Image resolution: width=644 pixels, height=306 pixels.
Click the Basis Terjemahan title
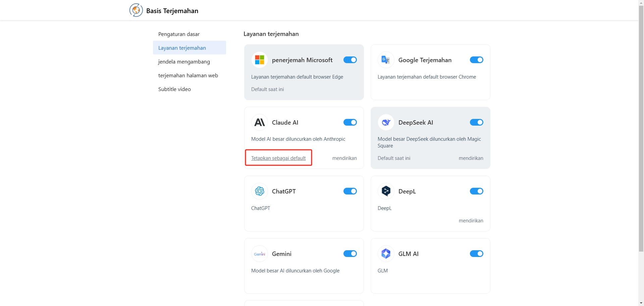click(172, 11)
